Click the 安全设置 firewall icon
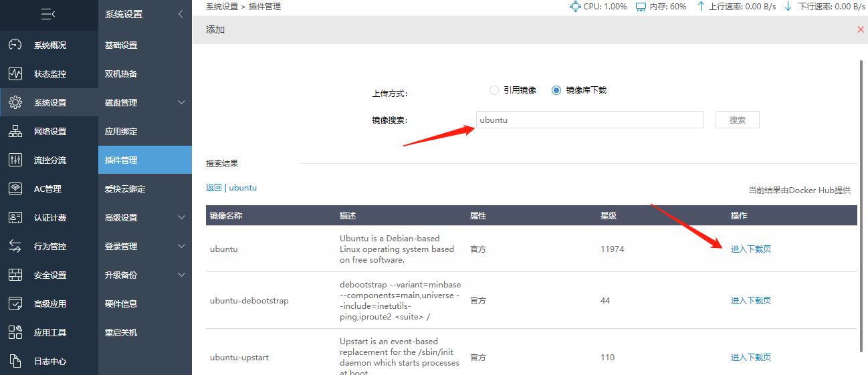The width and height of the screenshot is (868, 375). [x=15, y=275]
